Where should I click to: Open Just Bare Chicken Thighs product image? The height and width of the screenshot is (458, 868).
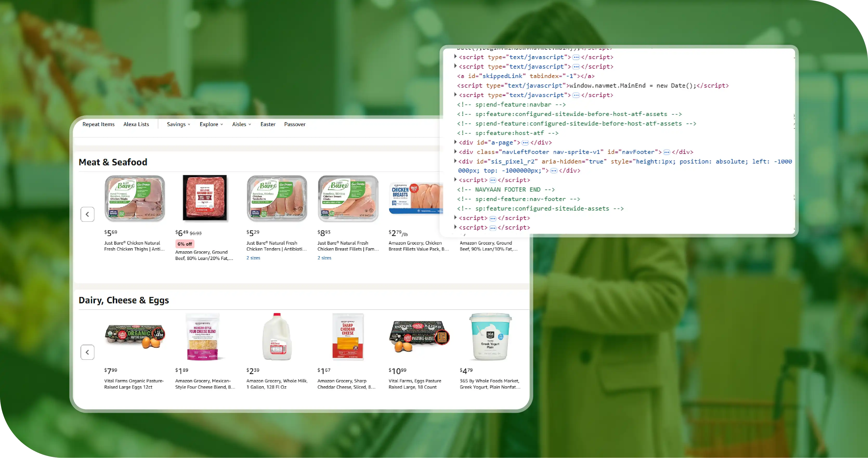click(135, 198)
